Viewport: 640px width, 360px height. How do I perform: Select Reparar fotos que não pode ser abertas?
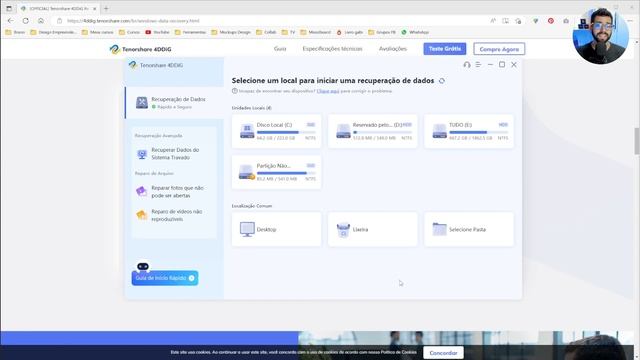[174, 191]
